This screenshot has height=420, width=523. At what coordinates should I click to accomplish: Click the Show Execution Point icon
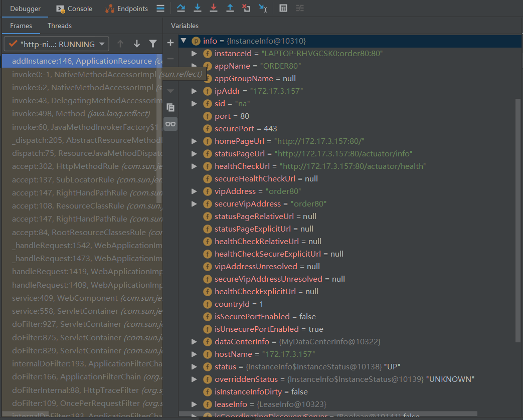pyautogui.click(x=160, y=9)
